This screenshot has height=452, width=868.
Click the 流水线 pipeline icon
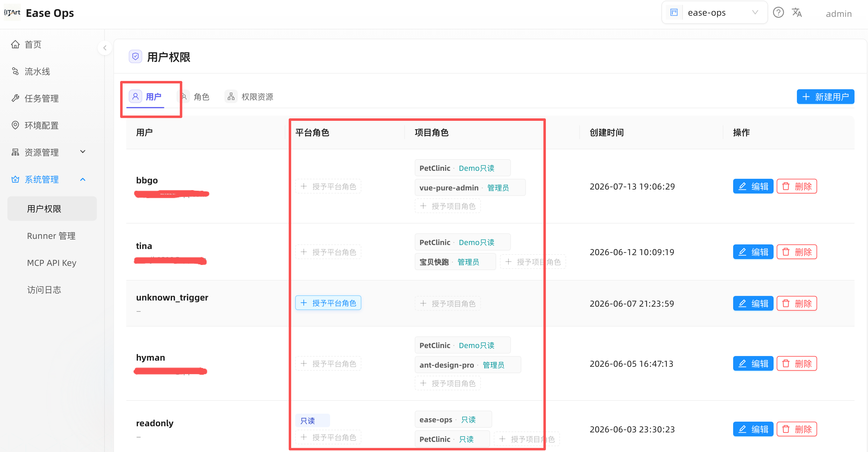15,71
